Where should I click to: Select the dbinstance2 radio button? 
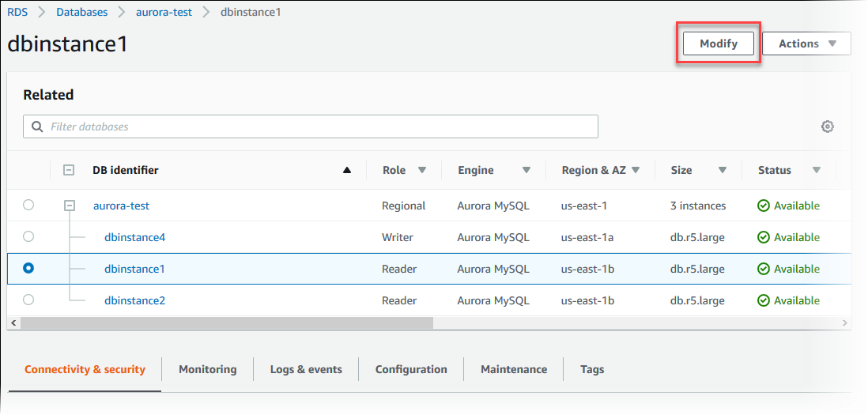[x=28, y=300]
